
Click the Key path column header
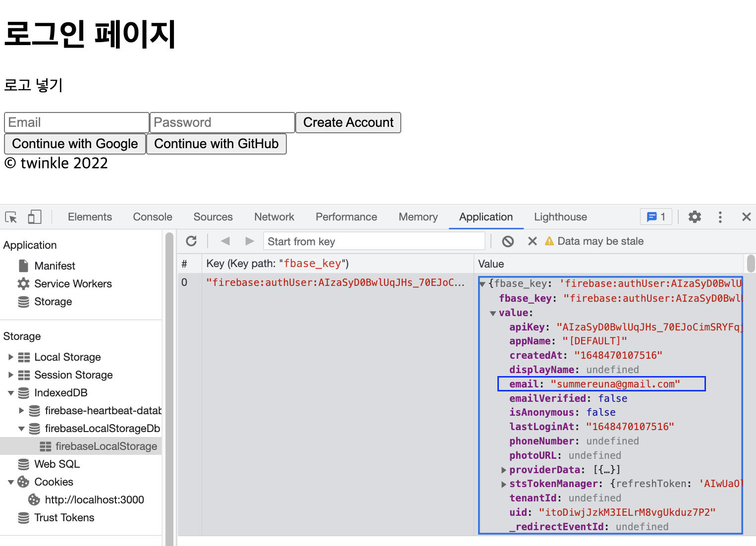(x=337, y=264)
